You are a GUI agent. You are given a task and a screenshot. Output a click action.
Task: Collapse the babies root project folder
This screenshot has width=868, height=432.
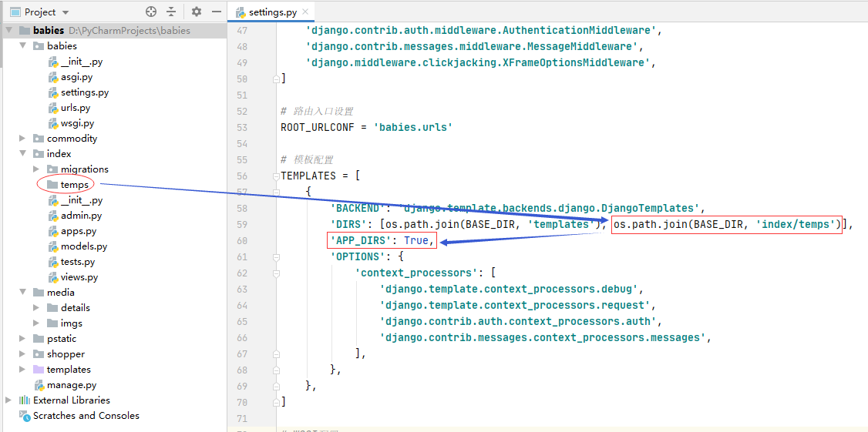coord(8,31)
